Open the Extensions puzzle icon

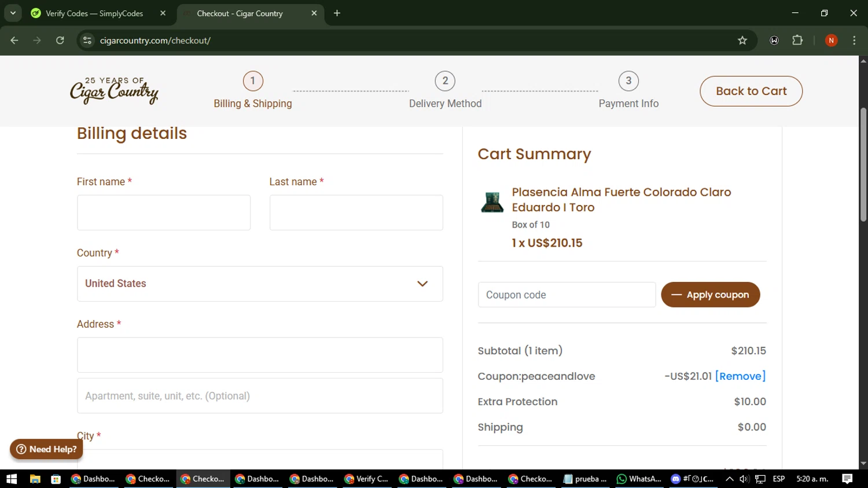[x=797, y=41]
